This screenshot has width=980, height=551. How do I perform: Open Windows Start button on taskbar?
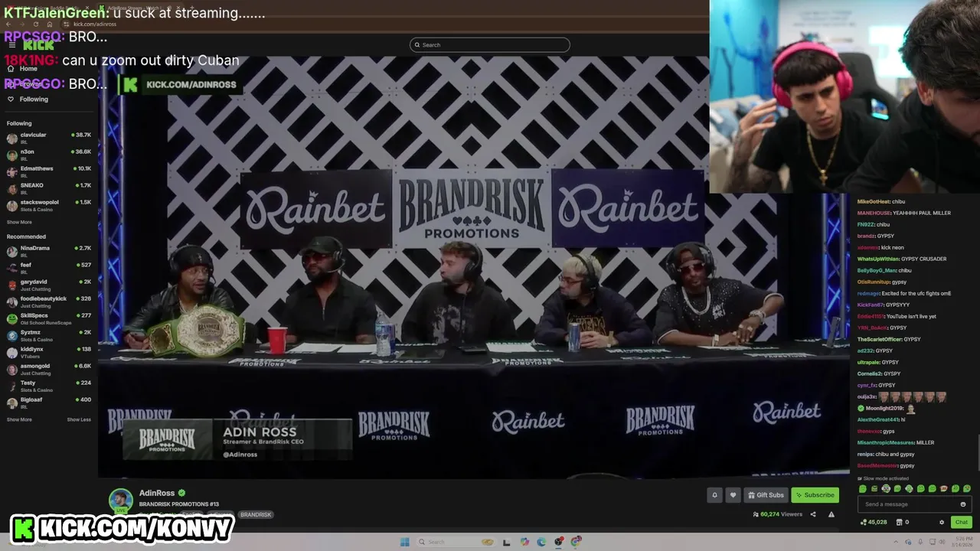pos(405,542)
